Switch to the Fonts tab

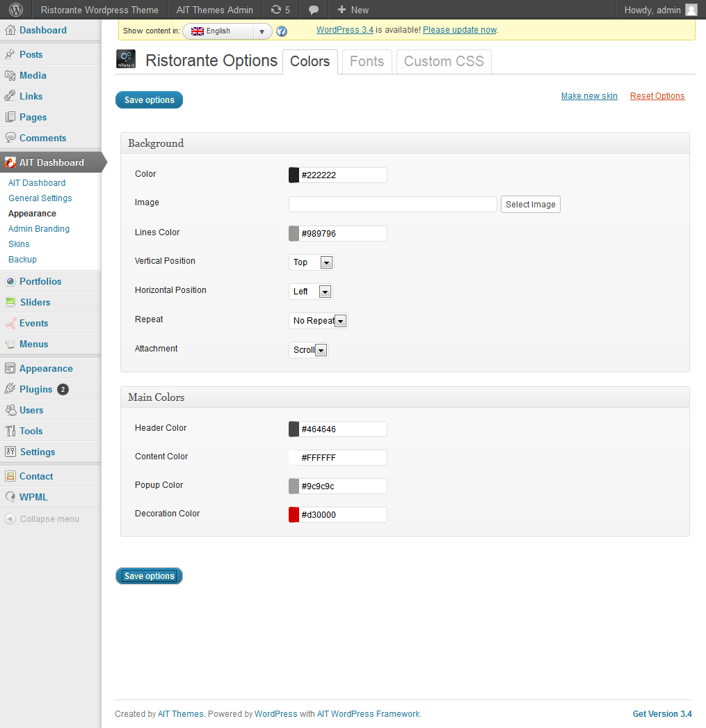[x=367, y=61]
